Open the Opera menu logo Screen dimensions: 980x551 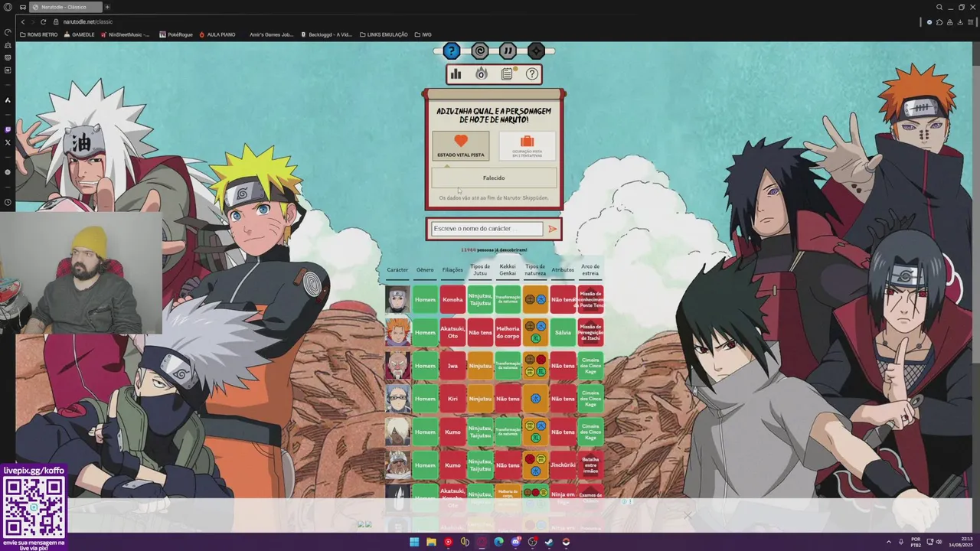click(x=8, y=7)
